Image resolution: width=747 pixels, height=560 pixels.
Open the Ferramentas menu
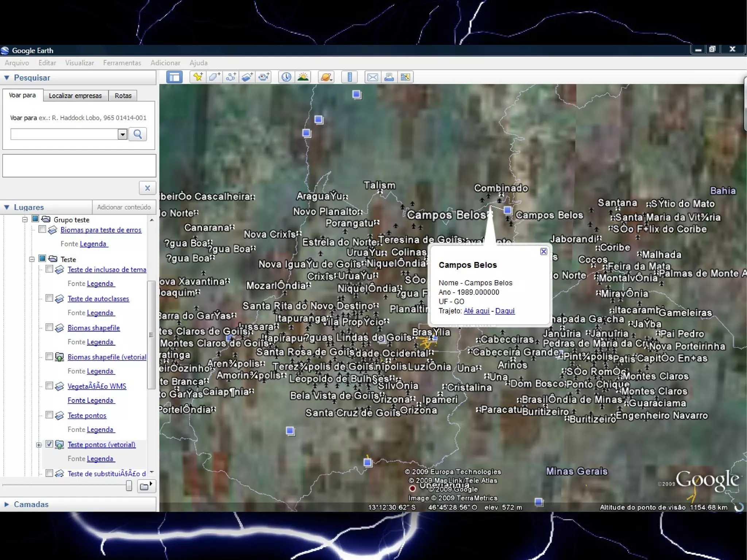(x=122, y=63)
